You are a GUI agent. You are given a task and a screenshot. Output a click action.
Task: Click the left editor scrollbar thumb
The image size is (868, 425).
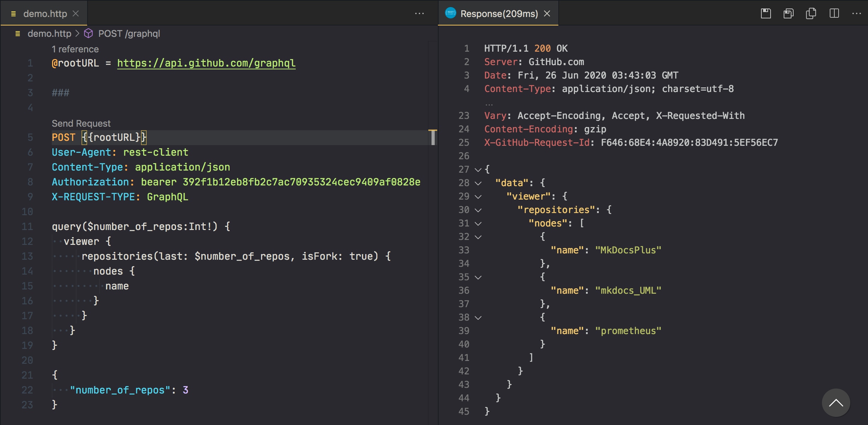click(433, 138)
